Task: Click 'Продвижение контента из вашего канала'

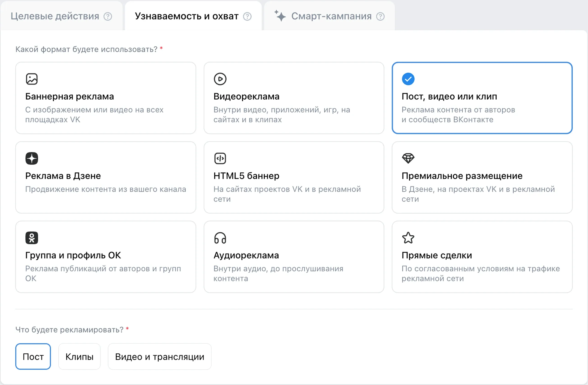Action: 105,189
